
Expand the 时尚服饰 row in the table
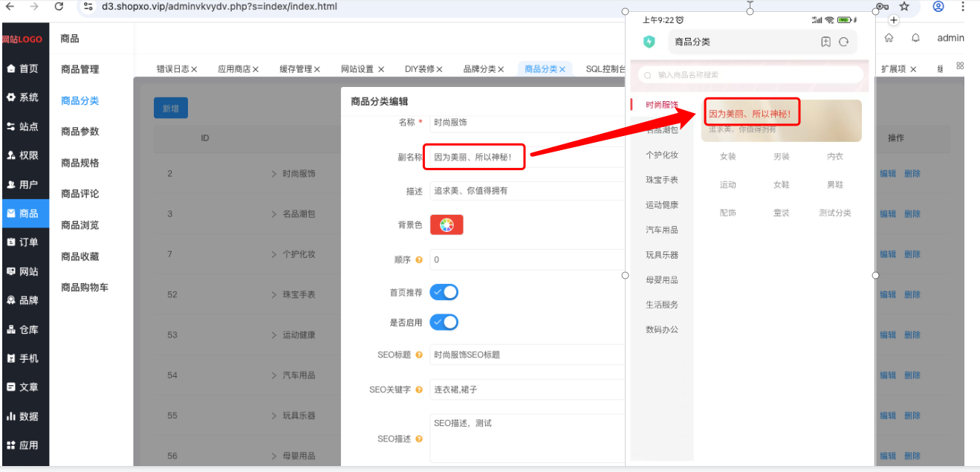(273, 174)
